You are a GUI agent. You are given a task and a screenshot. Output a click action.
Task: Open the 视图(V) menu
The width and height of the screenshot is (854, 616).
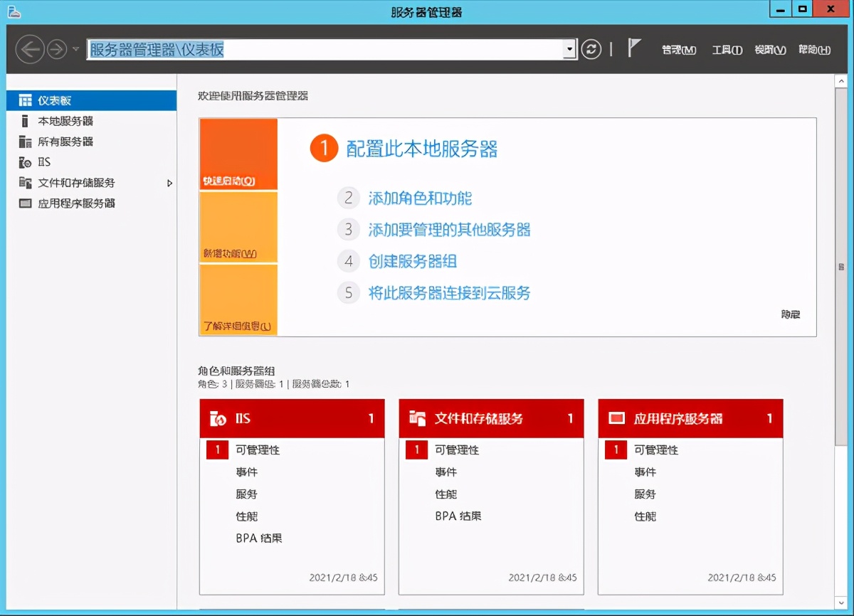[769, 50]
